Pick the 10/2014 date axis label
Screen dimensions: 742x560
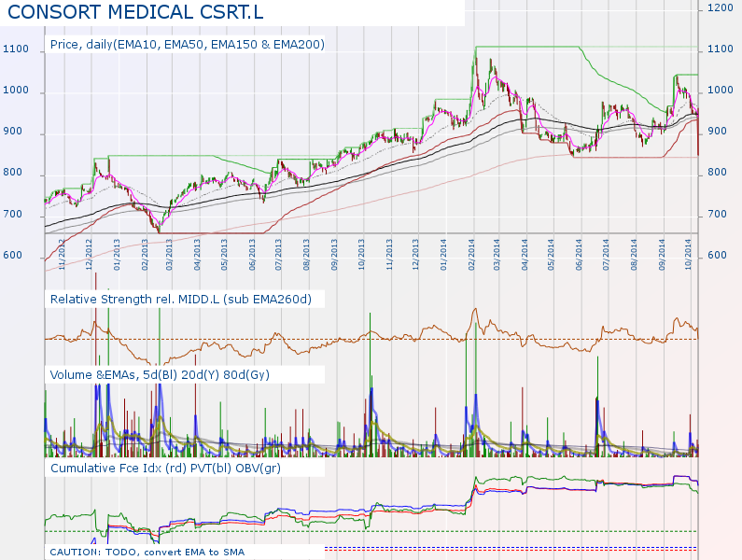click(x=689, y=254)
